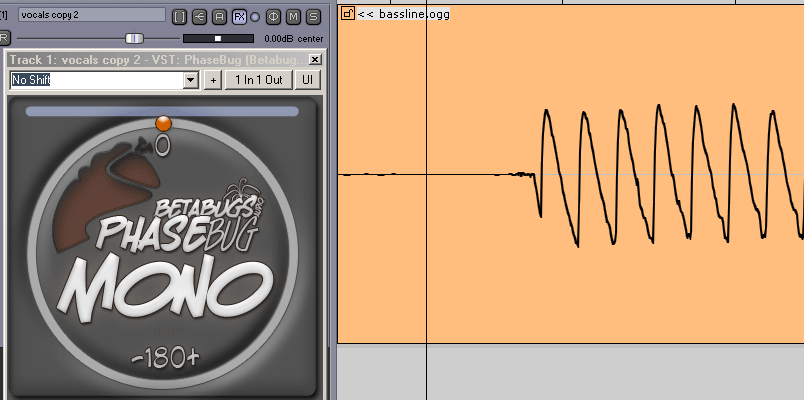
Task: Click the orange phase knob handle
Action: [163, 123]
